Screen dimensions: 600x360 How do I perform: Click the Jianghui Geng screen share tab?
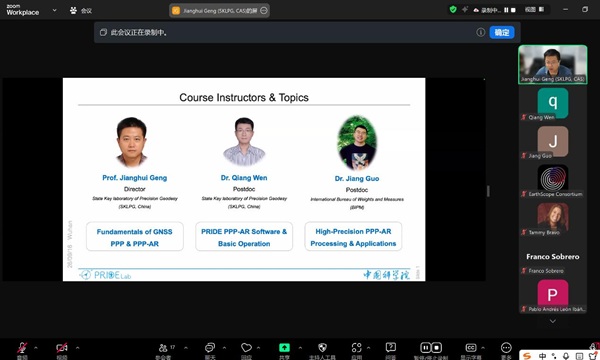point(220,11)
